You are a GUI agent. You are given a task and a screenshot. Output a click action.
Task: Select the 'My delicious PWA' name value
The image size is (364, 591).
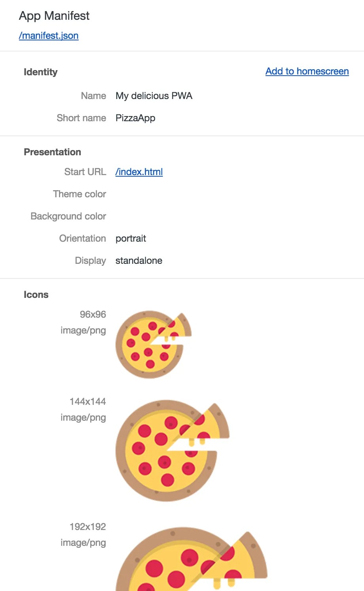[154, 96]
